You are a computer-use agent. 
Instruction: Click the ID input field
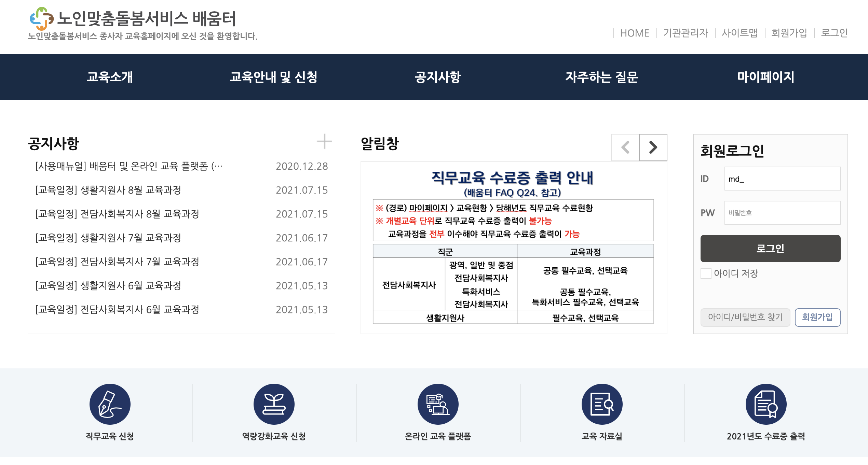[x=782, y=179]
